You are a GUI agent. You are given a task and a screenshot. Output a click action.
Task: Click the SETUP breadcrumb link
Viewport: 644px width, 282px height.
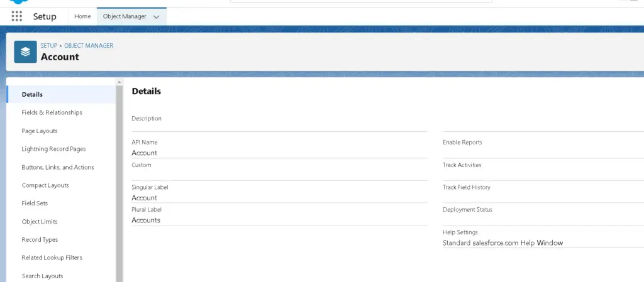(x=48, y=46)
